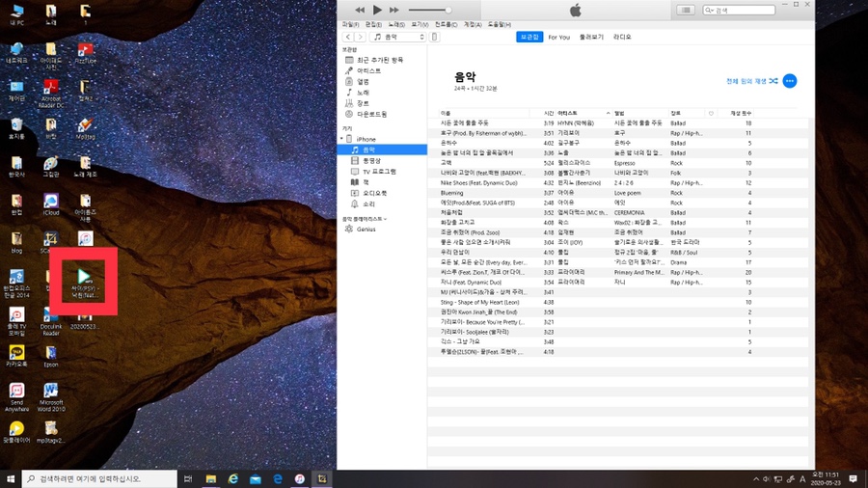Open Task View on the taskbar
The width and height of the screenshot is (868, 488).
[x=188, y=479]
